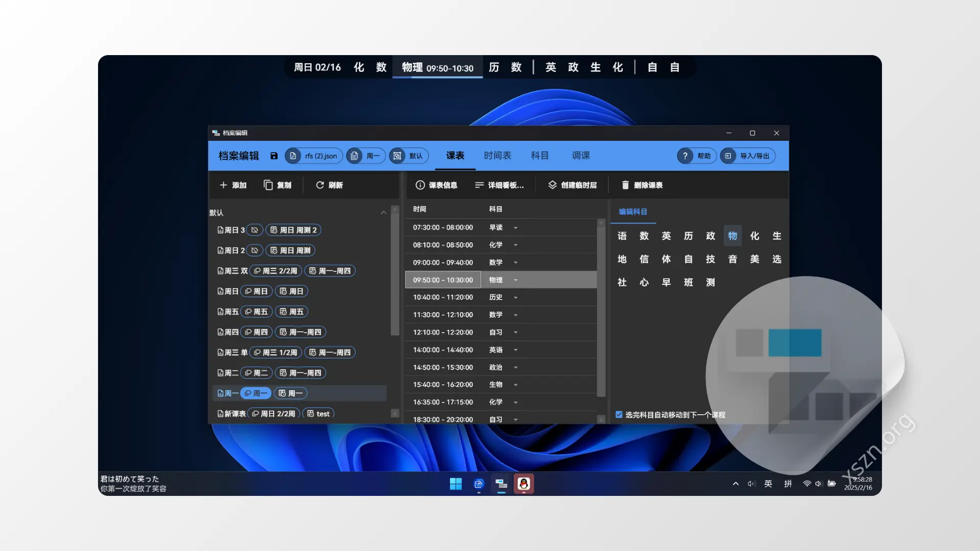The height and width of the screenshot is (551, 980).
Task: Click 删除课表 trash button
Action: pyautogui.click(x=642, y=185)
